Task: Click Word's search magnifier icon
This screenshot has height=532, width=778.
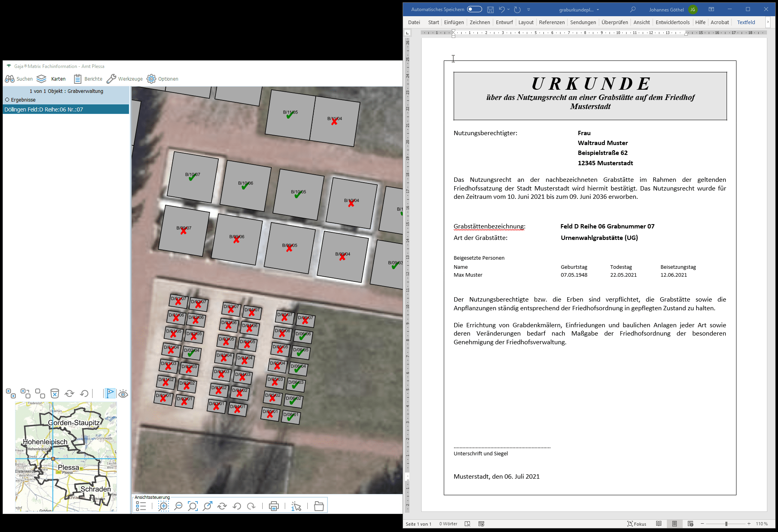Action: (x=633, y=9)
